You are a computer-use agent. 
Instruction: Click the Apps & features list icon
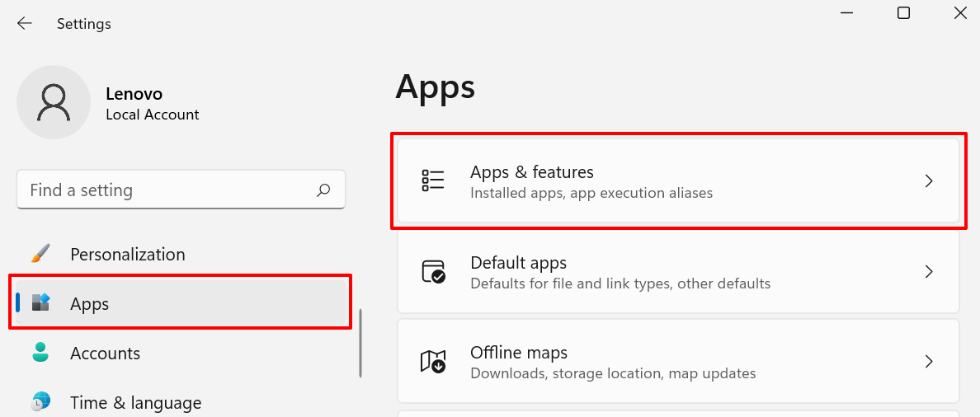click(x=432, y=181)
